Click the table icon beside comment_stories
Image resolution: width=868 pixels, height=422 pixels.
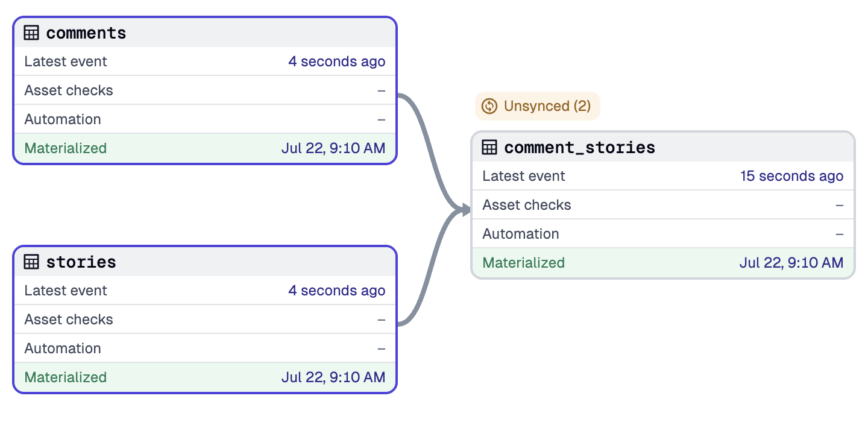tap(489, 147)
